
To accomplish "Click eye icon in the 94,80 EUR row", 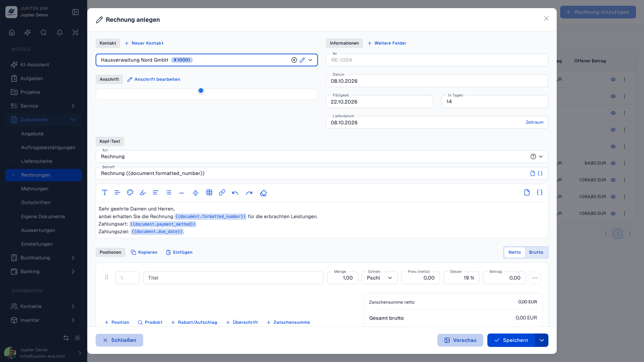I will point(613,163).
